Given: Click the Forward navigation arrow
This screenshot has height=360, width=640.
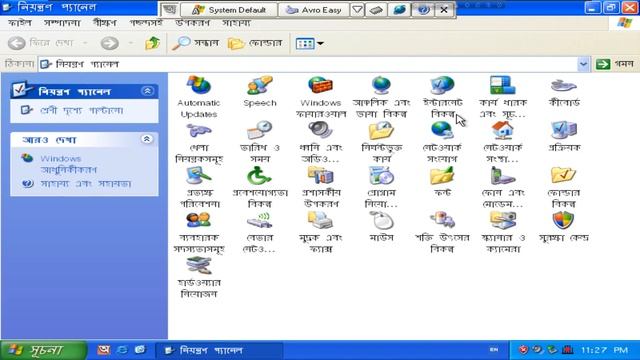Looking at the screenshot, I should tap(109, 43).
